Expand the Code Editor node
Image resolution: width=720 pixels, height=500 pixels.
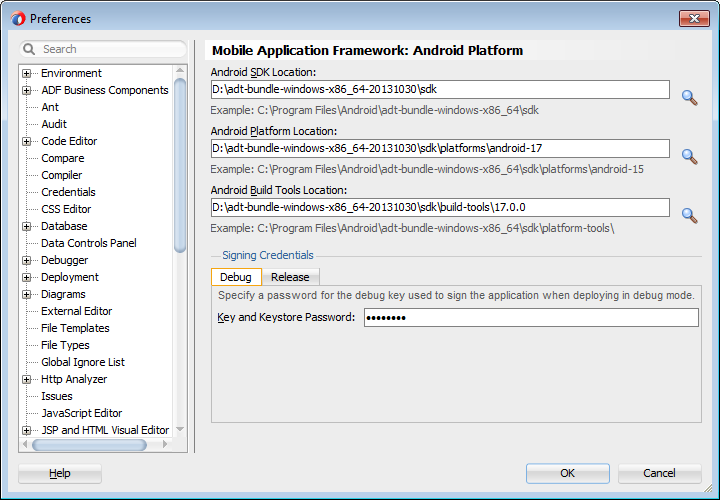tap(27, 141)
